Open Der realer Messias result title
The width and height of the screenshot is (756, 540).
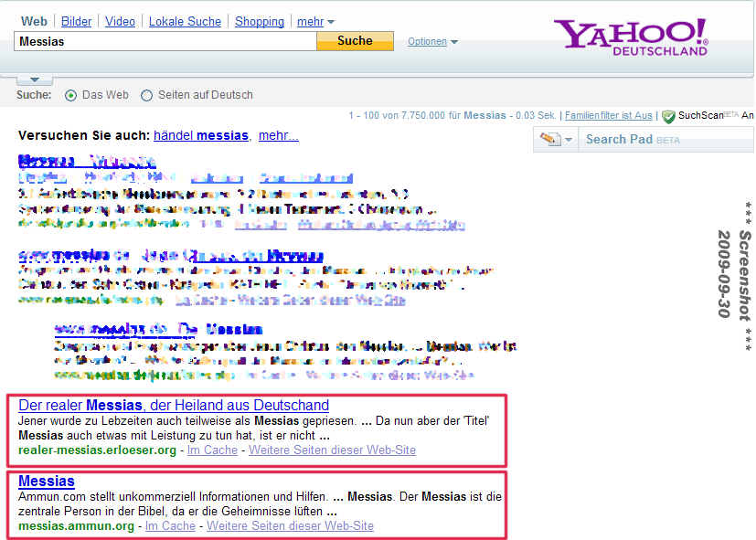(174, 405)
